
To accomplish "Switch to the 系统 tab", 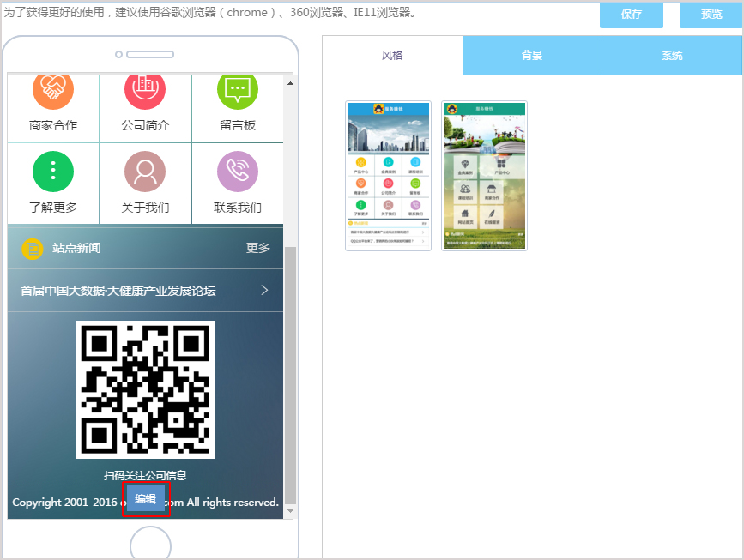I will coord(672,56).
